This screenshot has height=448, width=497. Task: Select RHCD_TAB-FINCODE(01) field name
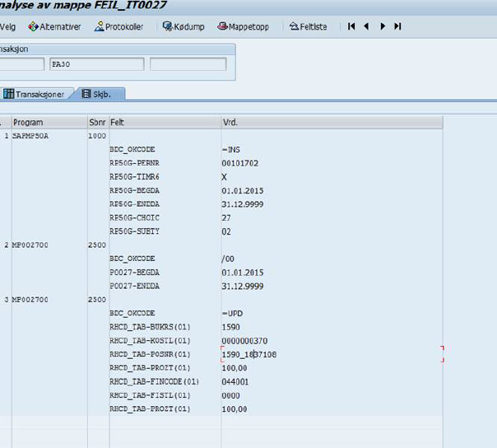tap(154, 381)
